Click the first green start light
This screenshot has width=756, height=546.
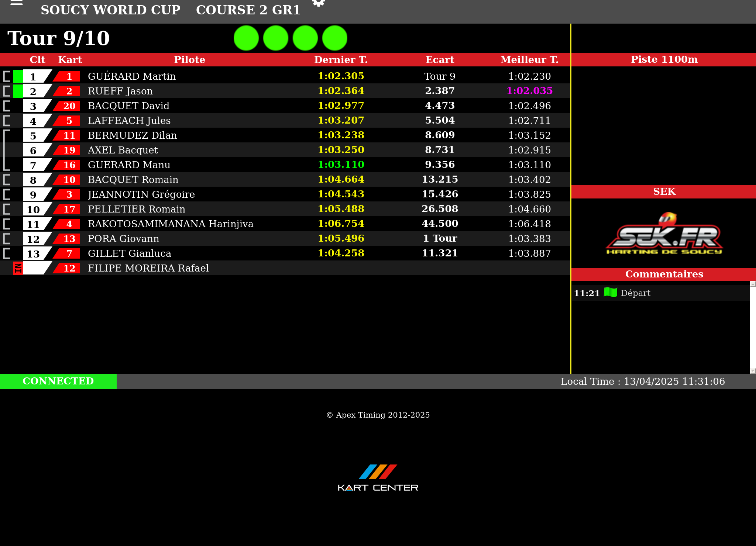[x=246, y=38]
